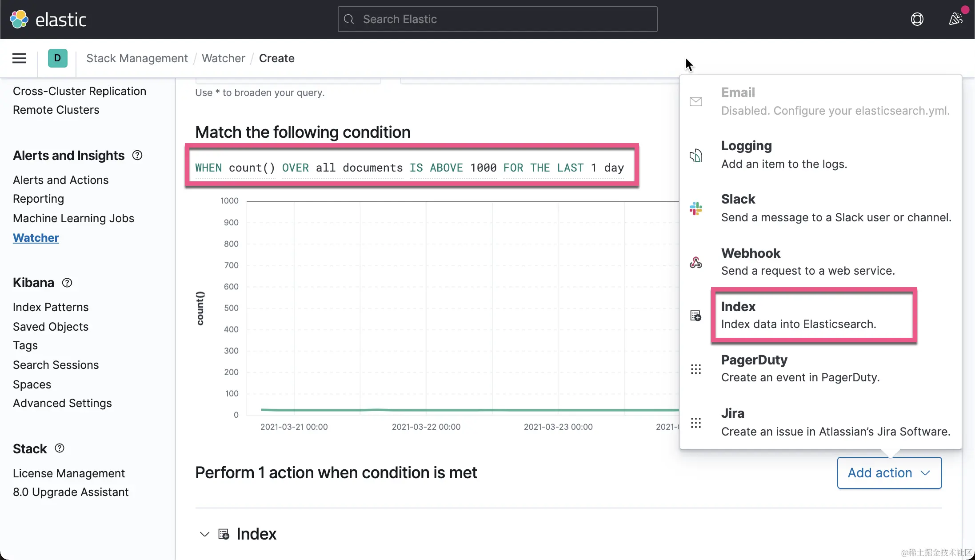Open the hamburger navigation menu
Viewport: 975px width, 560px height.
19,58
